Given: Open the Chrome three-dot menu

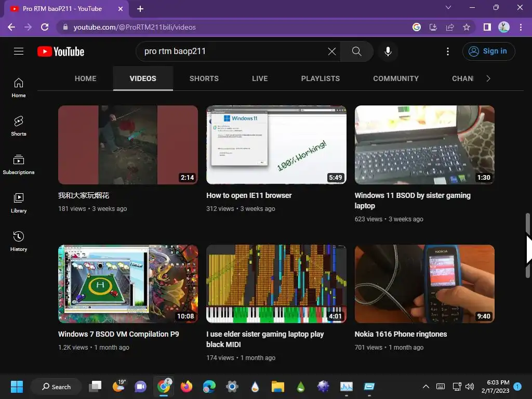Looking at the screenshot, I should (521, 27).
